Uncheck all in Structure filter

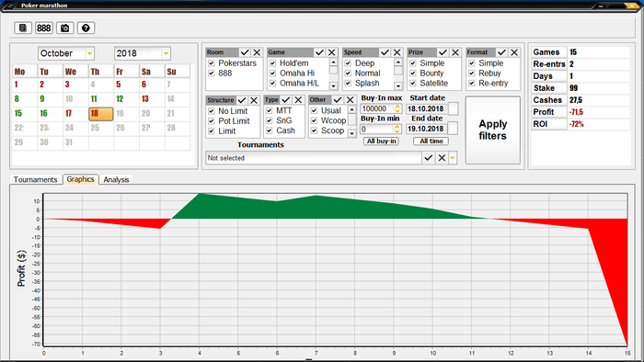coord(254,100)
